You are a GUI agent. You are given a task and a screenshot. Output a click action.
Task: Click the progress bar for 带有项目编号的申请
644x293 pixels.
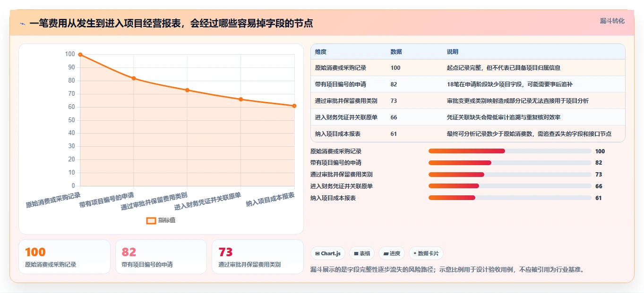[x=510, y=163]
